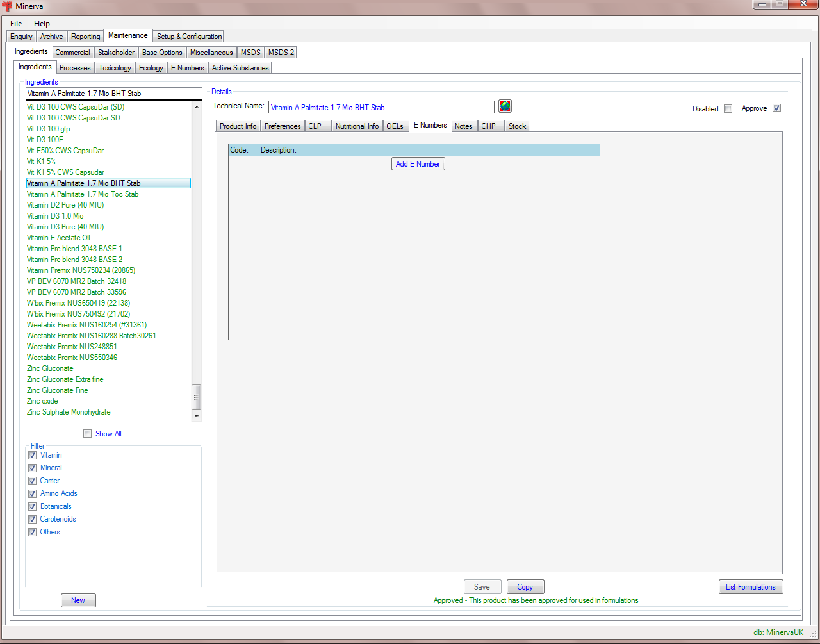820x644 pixels.
Task: Open the Base Options tab
Action: point(162,53)
